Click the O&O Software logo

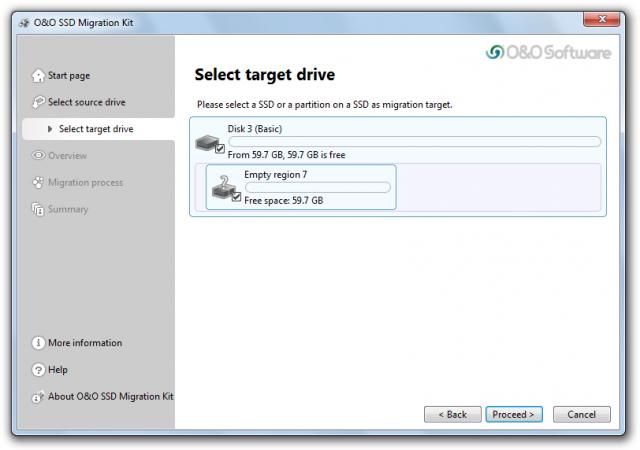pos(548,52)
